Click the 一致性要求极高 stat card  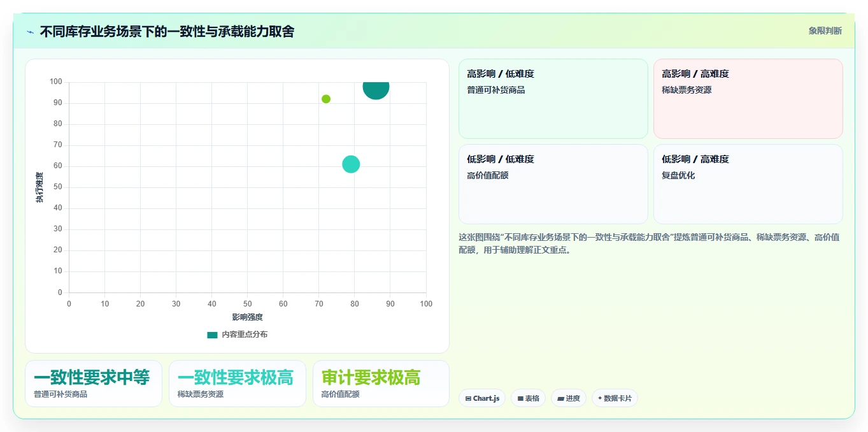pos(238,384)
